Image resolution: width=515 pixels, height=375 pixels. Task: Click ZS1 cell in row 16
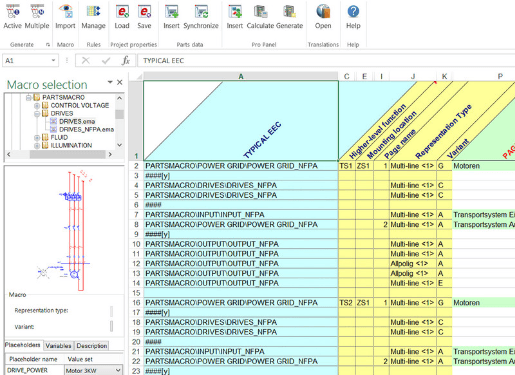[x=364, y=303]
